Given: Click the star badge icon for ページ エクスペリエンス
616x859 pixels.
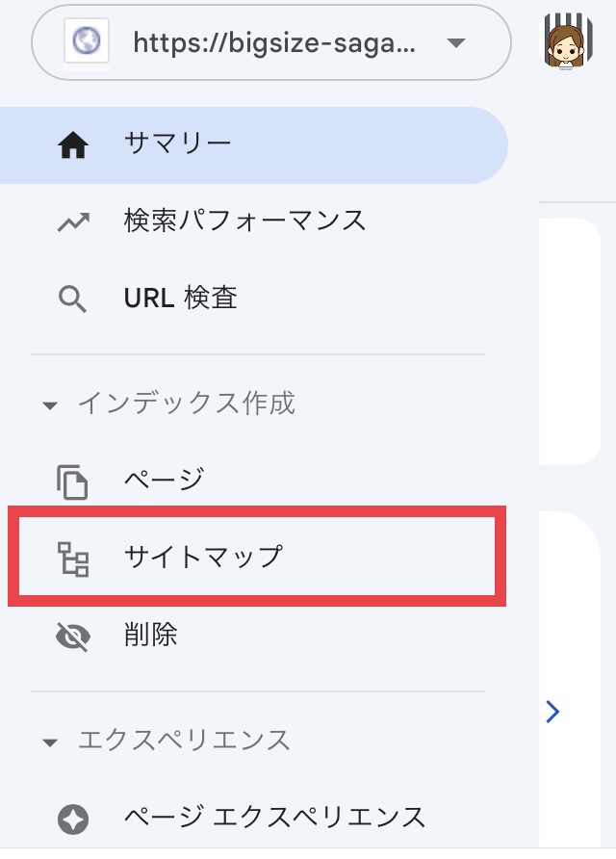Looking at the screenshot, I should coord(73,819).
